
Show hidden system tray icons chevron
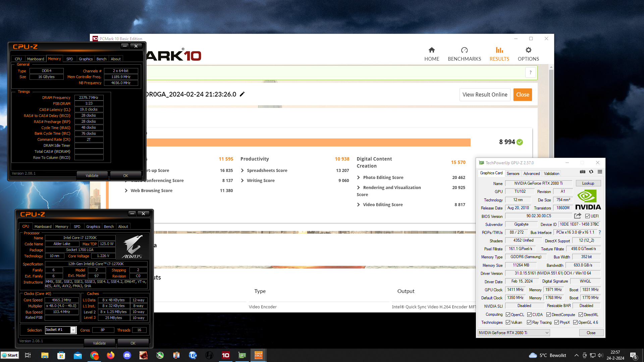[576, 355]
